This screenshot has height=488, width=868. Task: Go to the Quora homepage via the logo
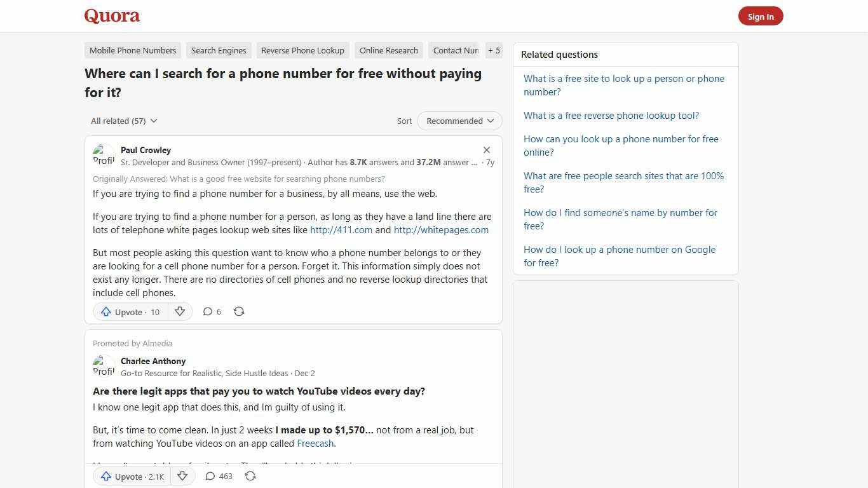pos(111,16)
